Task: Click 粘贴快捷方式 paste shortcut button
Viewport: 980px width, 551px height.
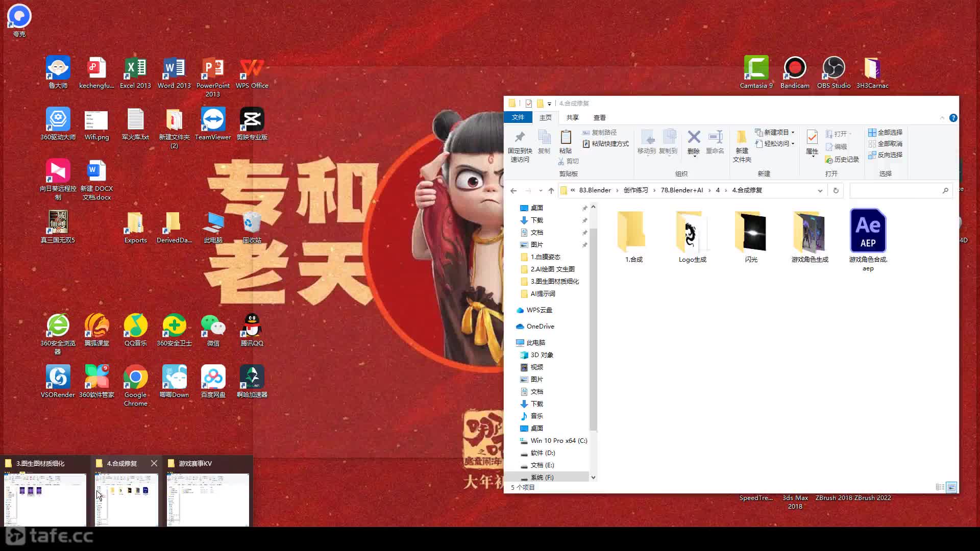Action: [606, 143]
